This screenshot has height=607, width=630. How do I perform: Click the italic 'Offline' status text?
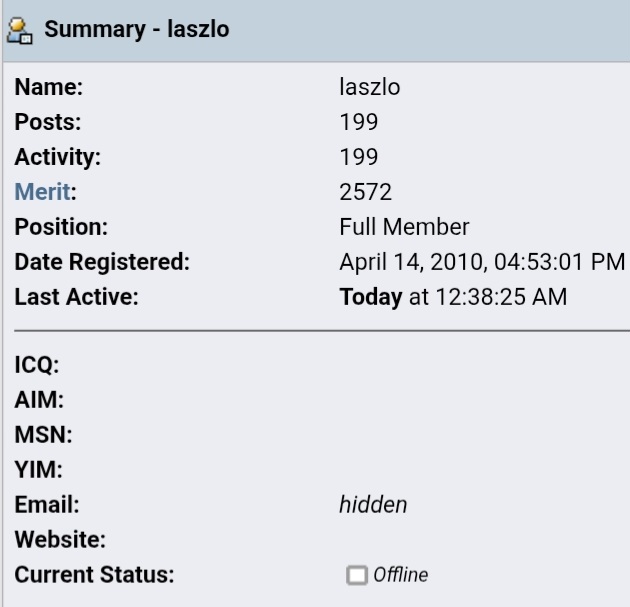point(401,575)
